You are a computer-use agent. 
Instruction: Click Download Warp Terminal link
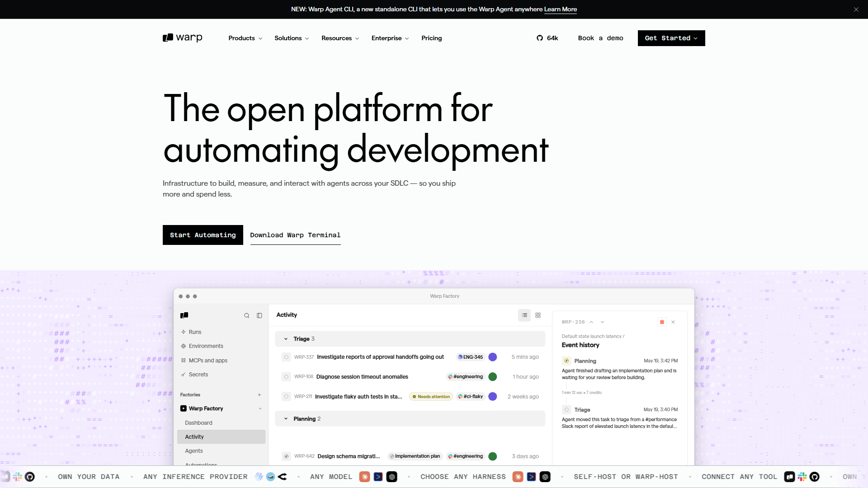click(295, 235)
